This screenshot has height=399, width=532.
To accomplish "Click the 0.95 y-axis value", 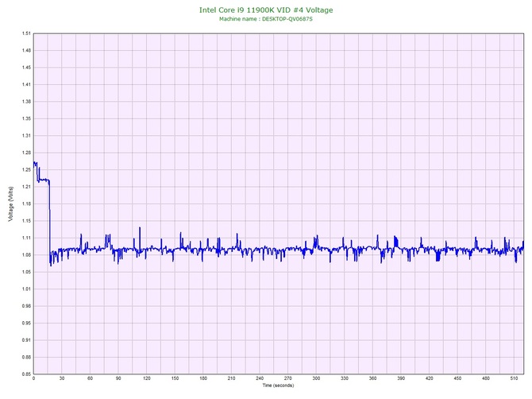I will click(26, 323).
